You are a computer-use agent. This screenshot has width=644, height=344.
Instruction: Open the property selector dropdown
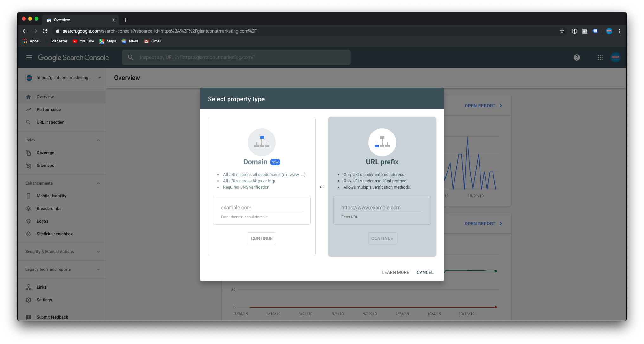click(100, 78)
